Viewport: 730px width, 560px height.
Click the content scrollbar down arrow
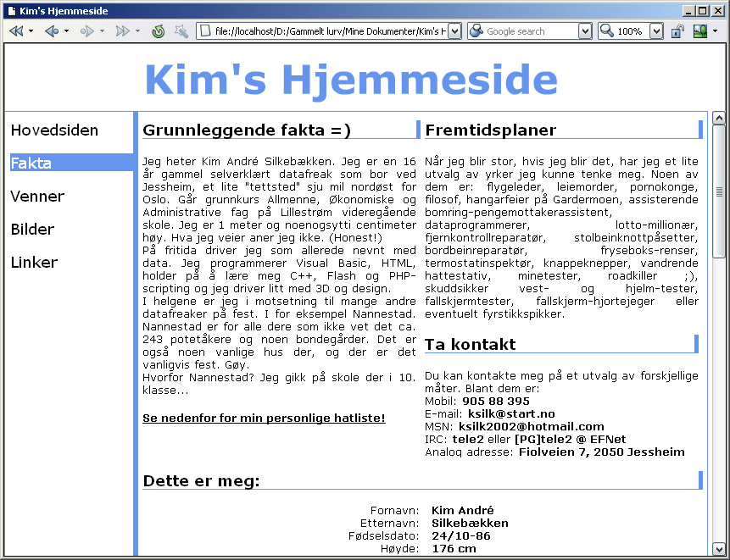point(719,548)
